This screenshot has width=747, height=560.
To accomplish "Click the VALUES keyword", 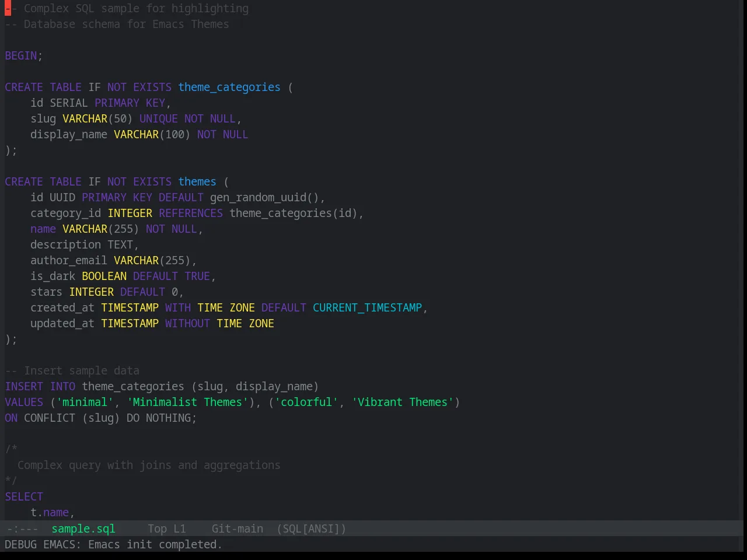I will pos(24,402).
